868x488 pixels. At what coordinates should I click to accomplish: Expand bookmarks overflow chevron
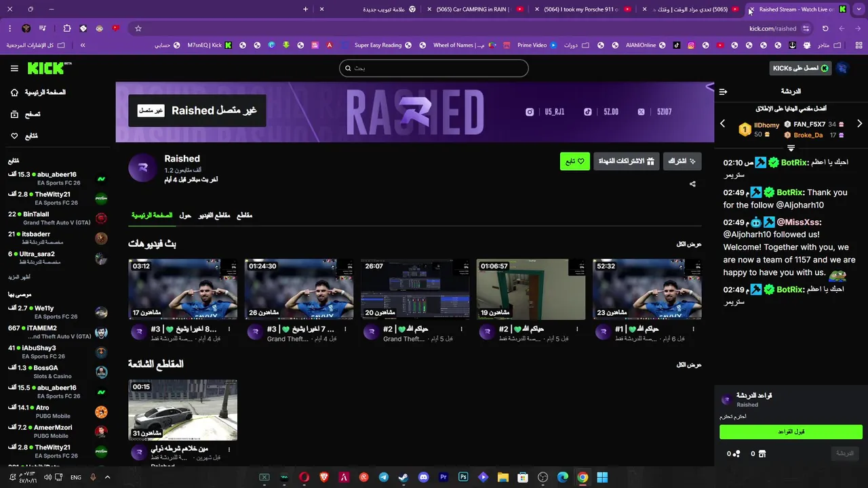coord(83,45)
